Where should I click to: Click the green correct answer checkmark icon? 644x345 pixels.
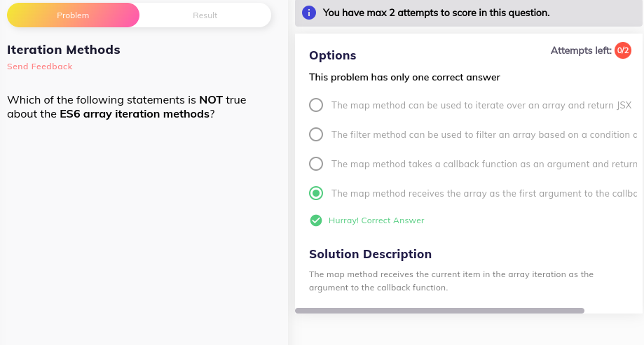[316, 220]
